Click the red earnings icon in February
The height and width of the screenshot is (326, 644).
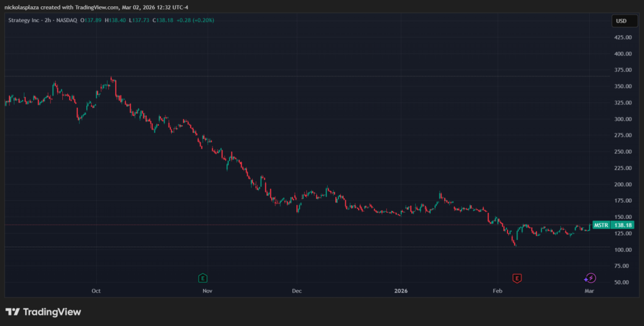tap(517, 278)
